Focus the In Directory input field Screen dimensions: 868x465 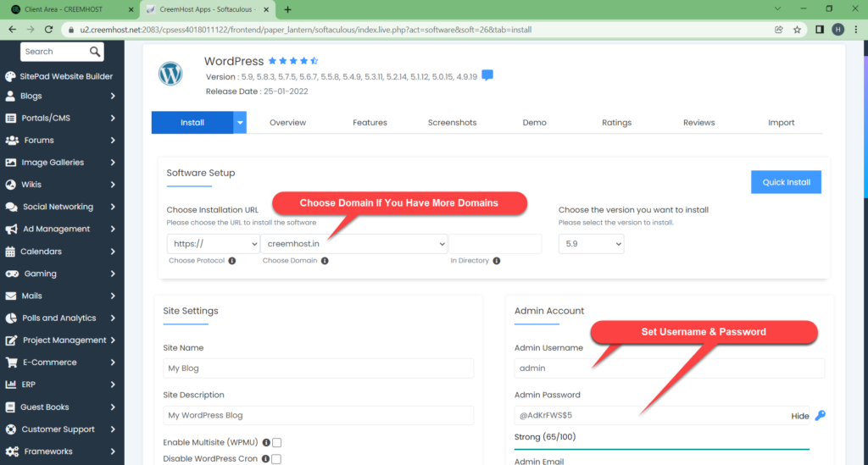click(495, 244)
